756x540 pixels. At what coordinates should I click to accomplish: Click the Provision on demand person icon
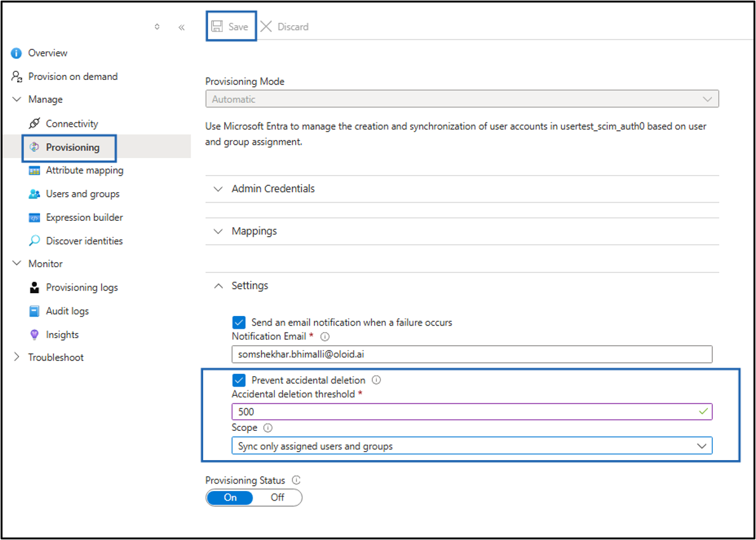pyautogui.click(x=17, y=77)
